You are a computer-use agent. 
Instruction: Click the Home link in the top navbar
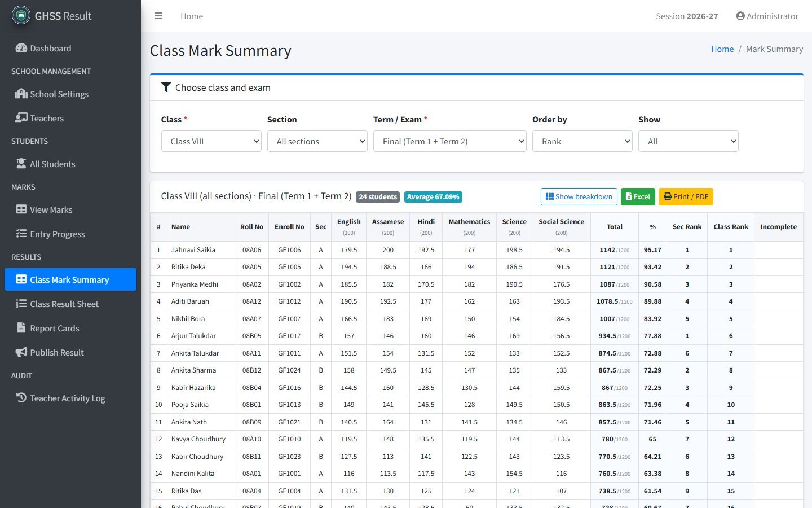coord(192,16)
